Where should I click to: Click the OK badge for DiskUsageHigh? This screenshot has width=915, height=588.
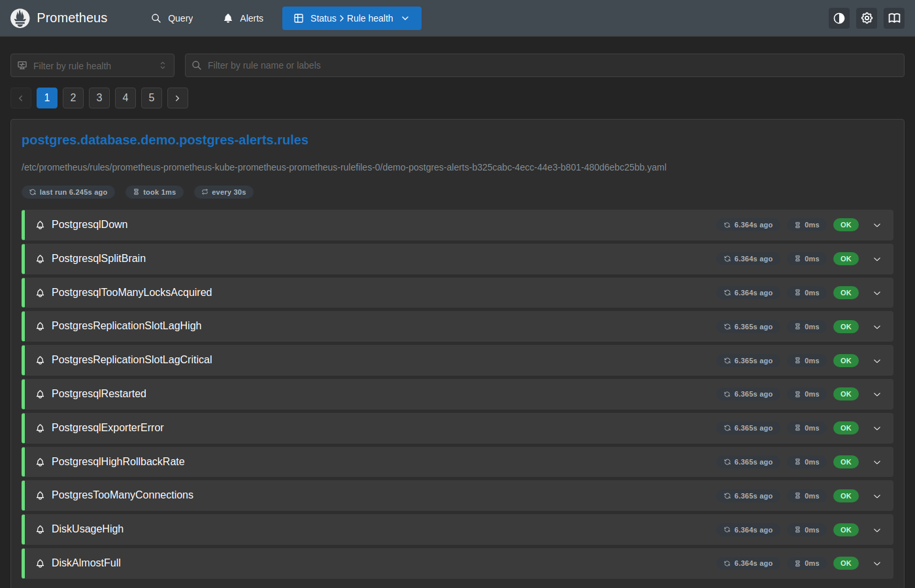[x=846, y=530]
